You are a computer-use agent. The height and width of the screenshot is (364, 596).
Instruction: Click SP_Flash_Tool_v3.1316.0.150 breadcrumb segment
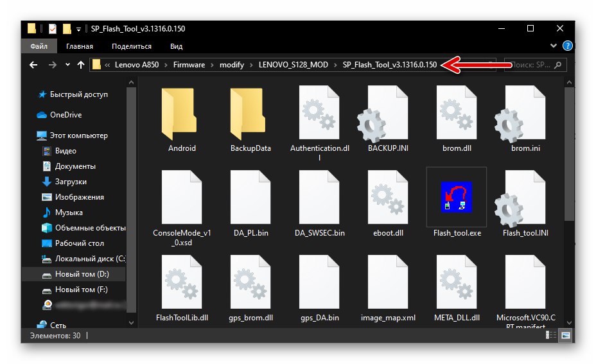(x=390, y=65)
